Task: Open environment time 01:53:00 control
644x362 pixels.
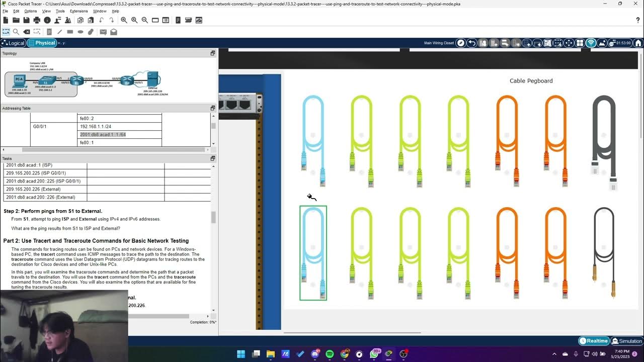Action: coord(620,43)
